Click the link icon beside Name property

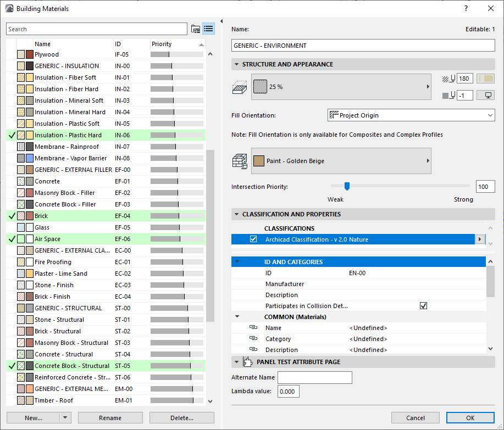253,327
